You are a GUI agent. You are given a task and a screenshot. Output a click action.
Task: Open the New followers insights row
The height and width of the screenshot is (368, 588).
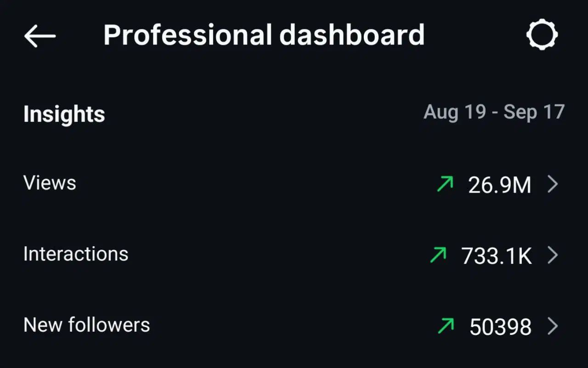tap(294, 326)
